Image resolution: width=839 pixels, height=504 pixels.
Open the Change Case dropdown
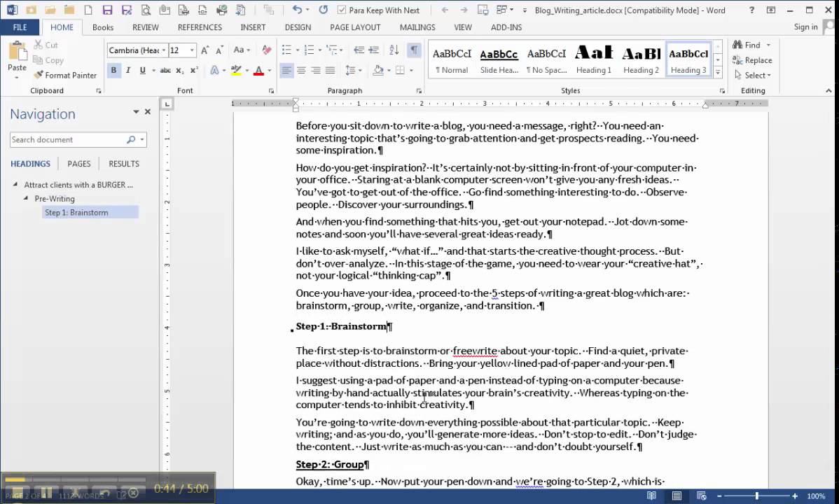[x=242, y=50]
